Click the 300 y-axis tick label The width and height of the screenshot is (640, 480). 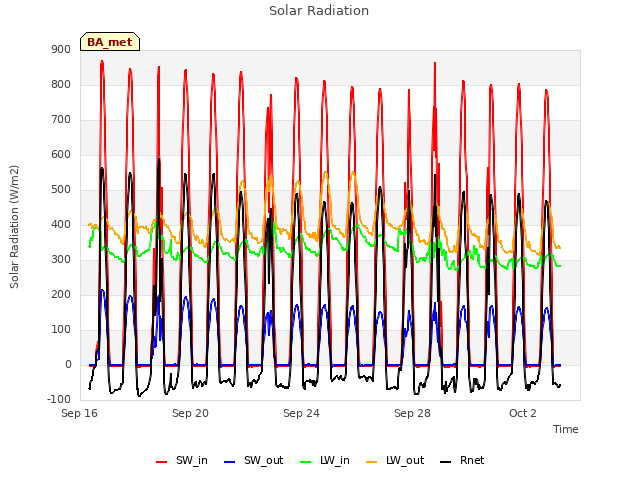tap(61, 260)
